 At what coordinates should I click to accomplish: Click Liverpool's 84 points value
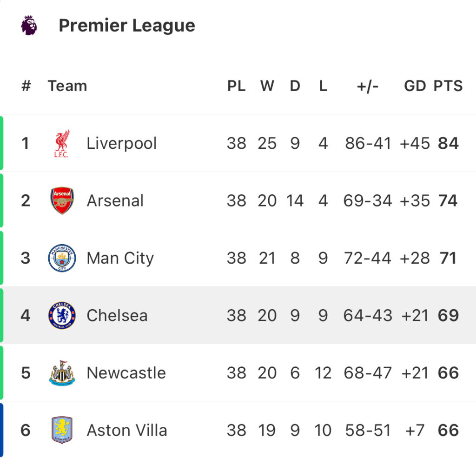(x=448, y=143)
